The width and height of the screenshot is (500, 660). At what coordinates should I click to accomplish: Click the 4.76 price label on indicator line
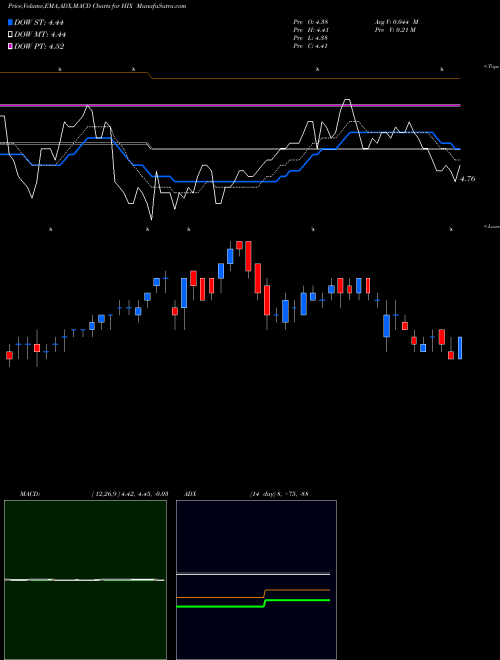click(468, 179)
